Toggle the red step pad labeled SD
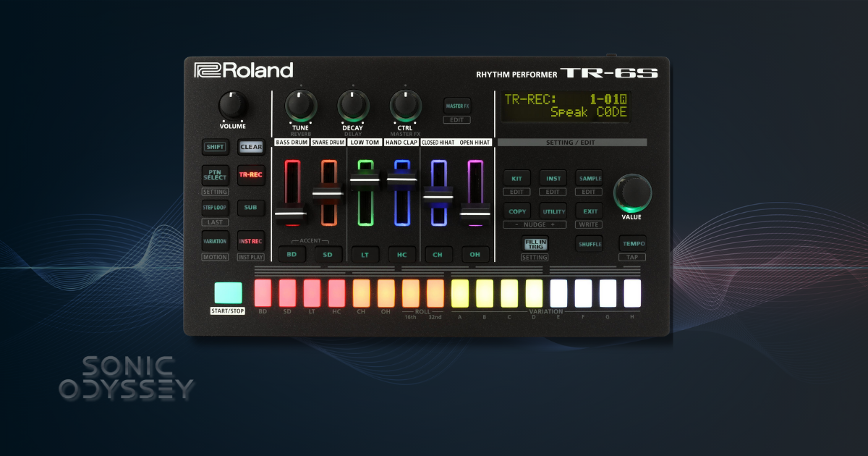The height and width of the screenshot is (456, 868). click(x=287, y=293)
